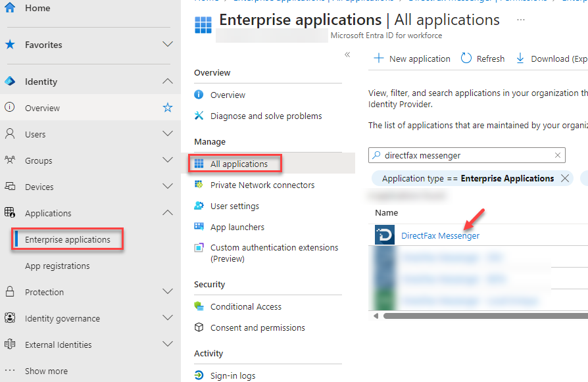This screenshot has height=382, width=588.
Task: Expand the Users section chevron
Action: (x=168, y=134)
